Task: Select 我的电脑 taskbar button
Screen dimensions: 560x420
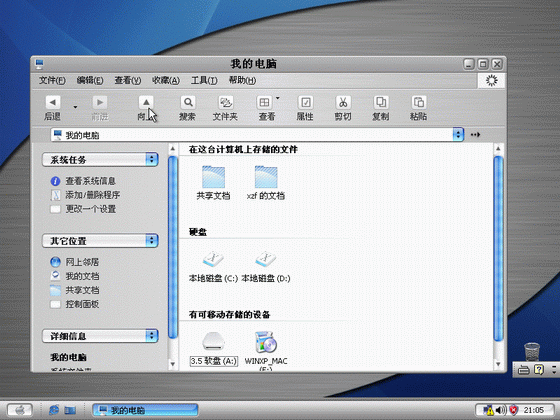Action: [x=145, y=410]
